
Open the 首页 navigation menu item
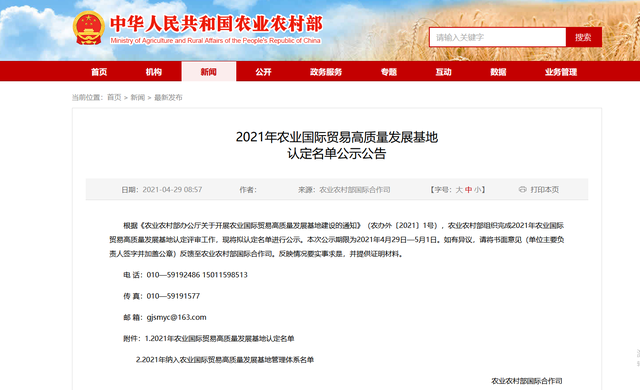click(x=99, y=72)
